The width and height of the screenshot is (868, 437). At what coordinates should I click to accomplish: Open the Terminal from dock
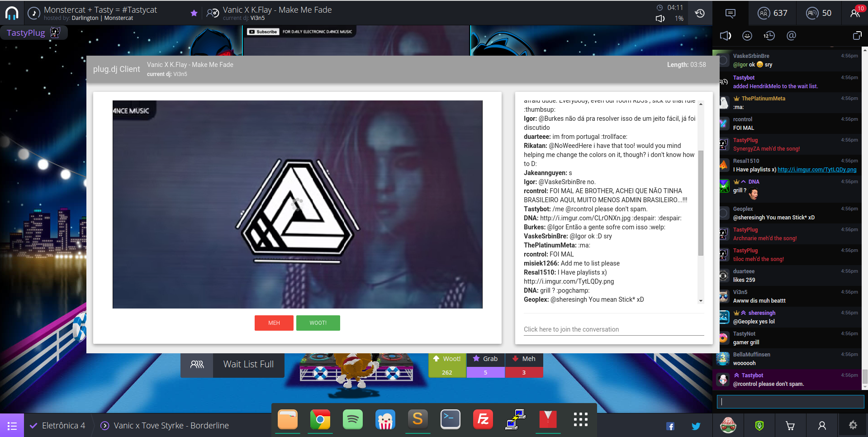pyautogui.click(x=451, y=419)
